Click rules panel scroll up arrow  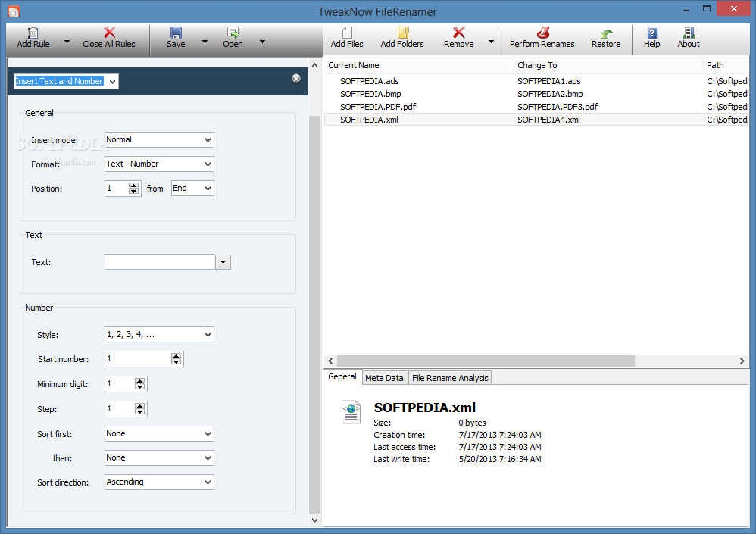(315, 65)
